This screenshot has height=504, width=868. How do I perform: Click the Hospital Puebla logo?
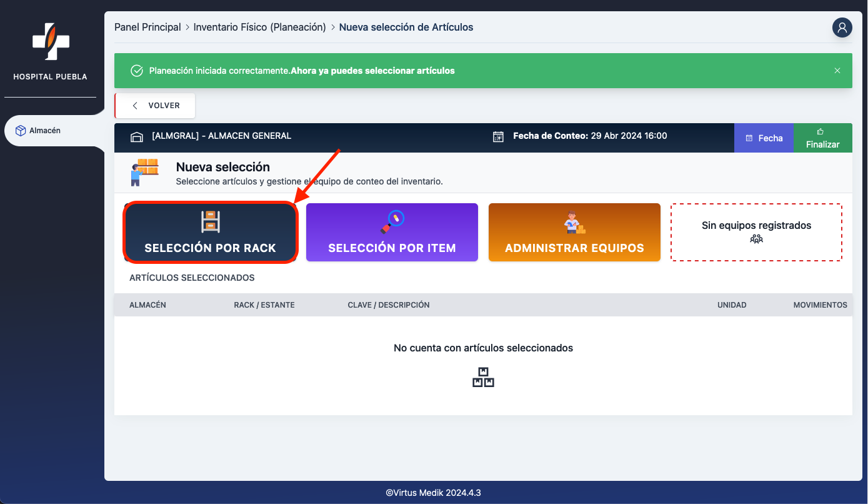(51, 43)
